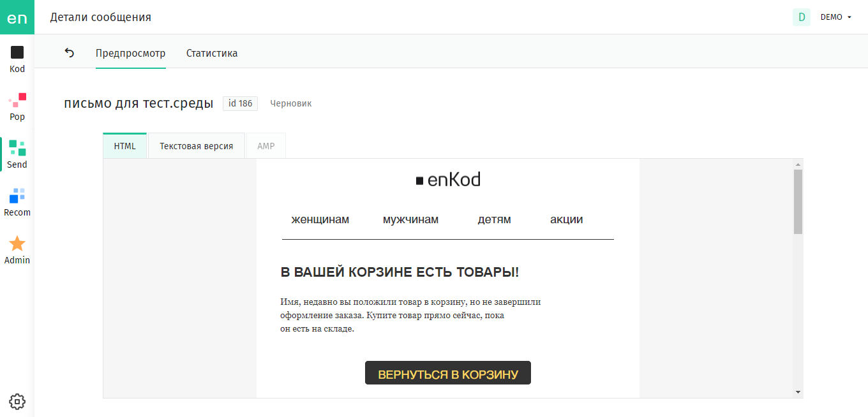This screenshot has height=417, width=868.
Task: Open the enKod home logo
Action: (x=17, y=17)
